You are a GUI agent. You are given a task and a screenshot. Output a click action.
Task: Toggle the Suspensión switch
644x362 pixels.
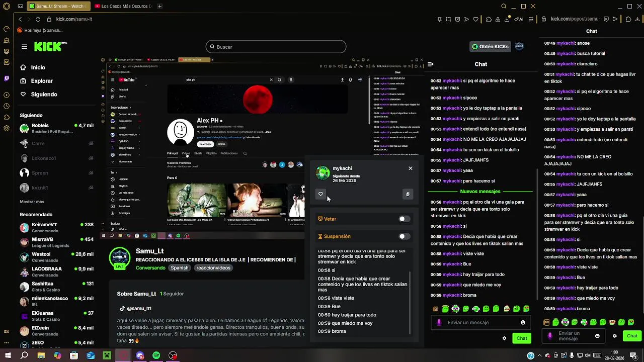[405, 236]
